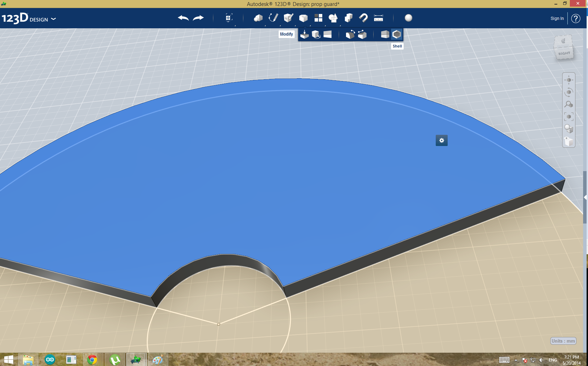Open Google Chrome from taskbar
The height and width of the screenshot is (366, 588).
click(x=92, y=360)
